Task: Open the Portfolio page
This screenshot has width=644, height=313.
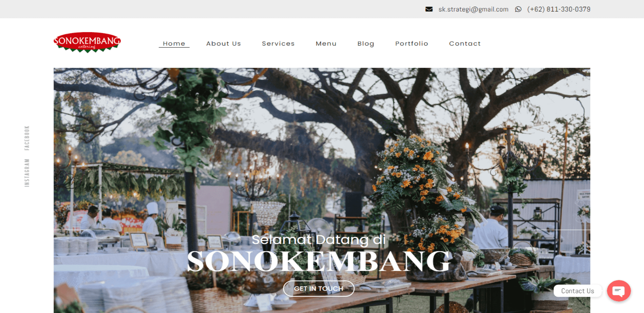Action: click(412, 43)
